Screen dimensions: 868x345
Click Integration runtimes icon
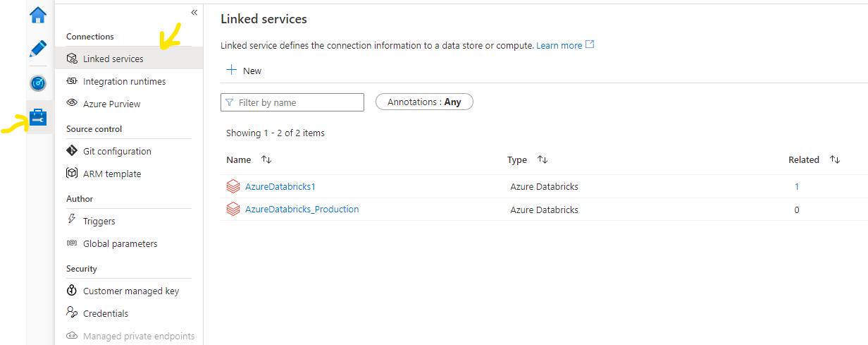pos(71,81)
